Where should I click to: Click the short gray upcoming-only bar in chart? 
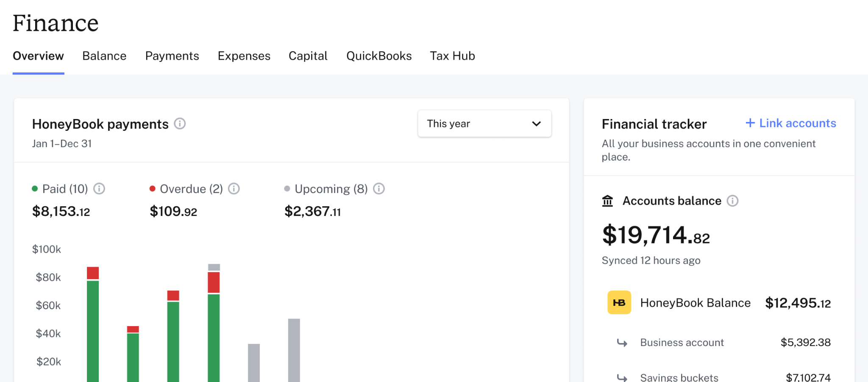(254, 363)
